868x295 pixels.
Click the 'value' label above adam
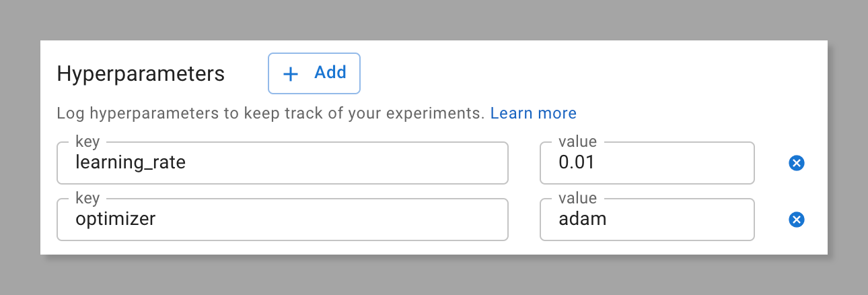(577, 199)
